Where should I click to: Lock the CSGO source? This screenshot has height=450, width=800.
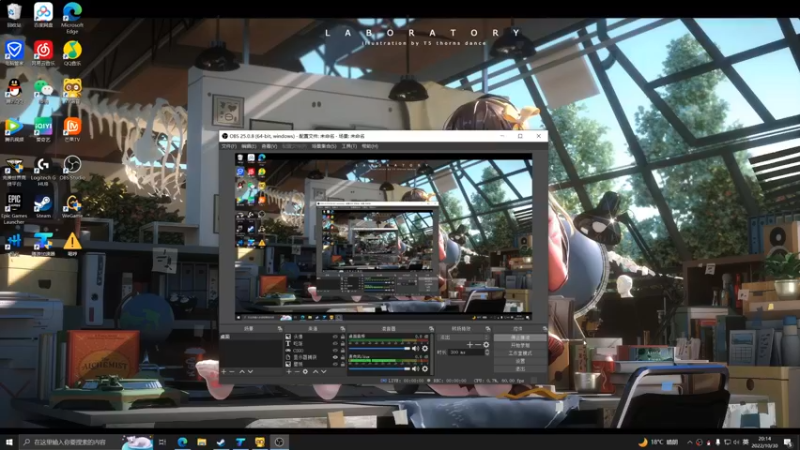point(342,351)
